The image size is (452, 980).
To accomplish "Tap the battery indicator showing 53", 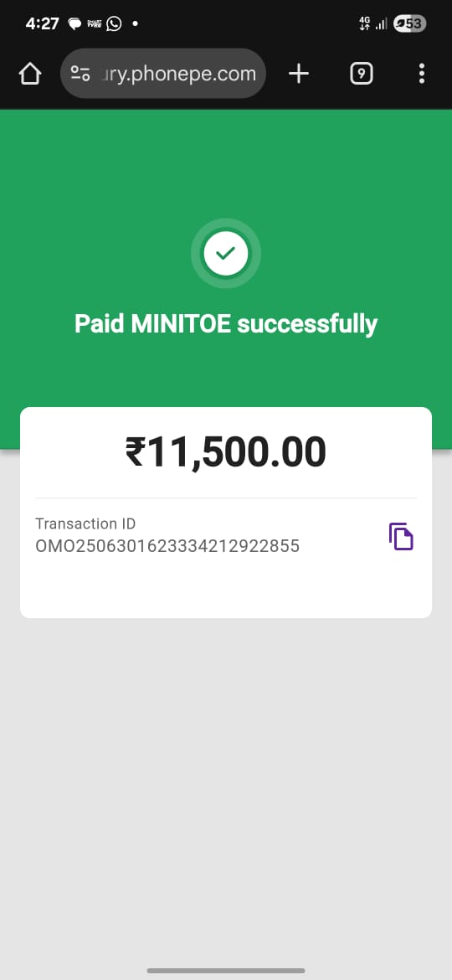I will click(409, 23).
